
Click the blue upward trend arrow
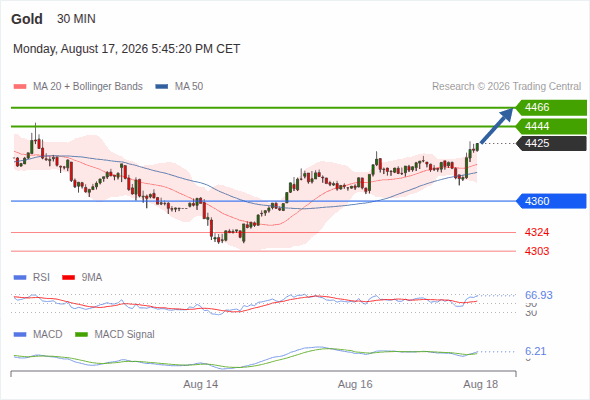497,126
